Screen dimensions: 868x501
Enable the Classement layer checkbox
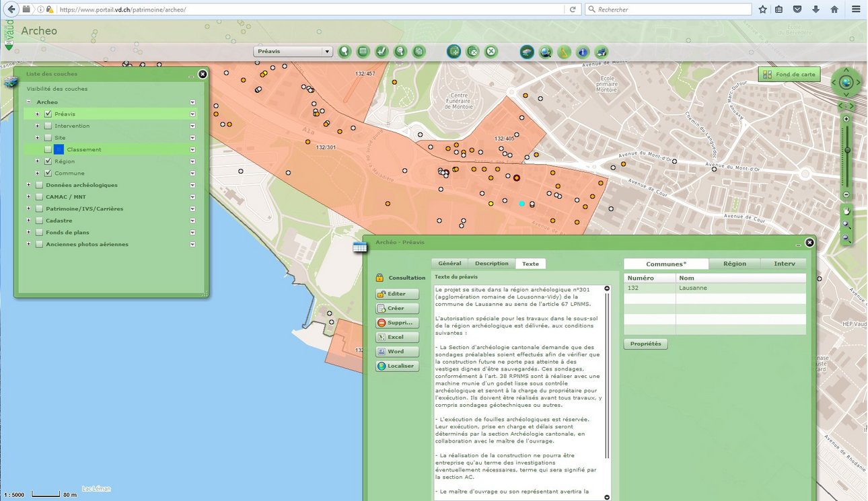[x=48, y=150]
